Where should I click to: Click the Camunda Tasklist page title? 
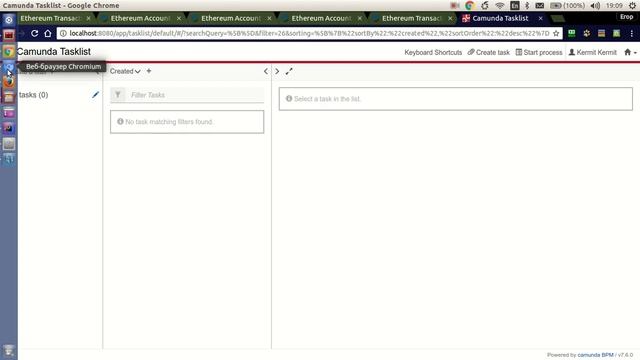54,51
